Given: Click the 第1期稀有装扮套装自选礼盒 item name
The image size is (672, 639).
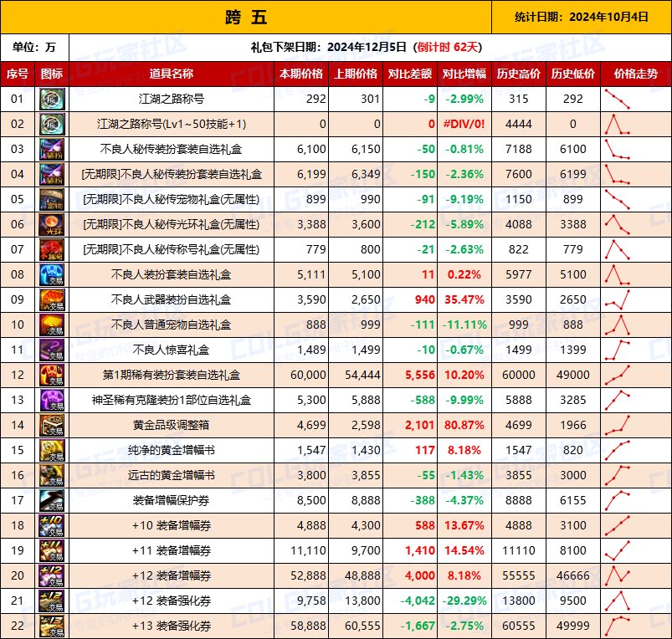Looking at the screenshot, I should click(x=172, y=375).
